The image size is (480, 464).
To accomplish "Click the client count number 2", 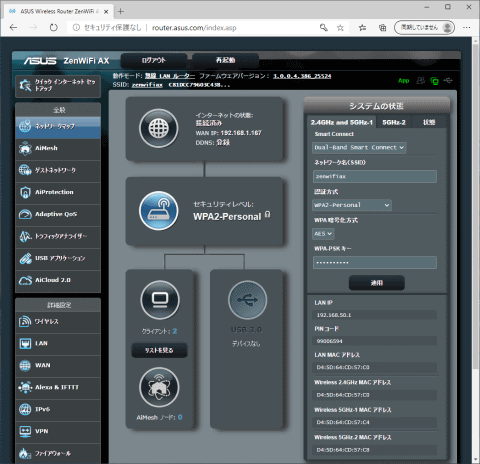I will coord(175,331).
